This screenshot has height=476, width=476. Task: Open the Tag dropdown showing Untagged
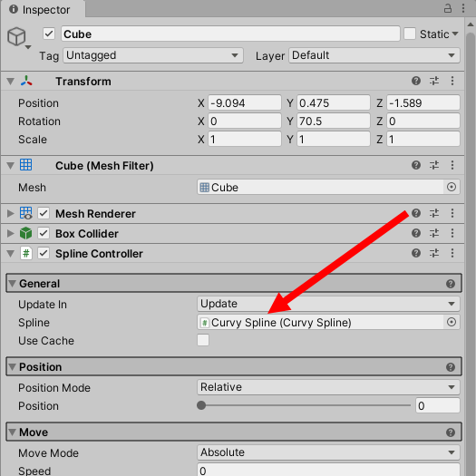153,55
